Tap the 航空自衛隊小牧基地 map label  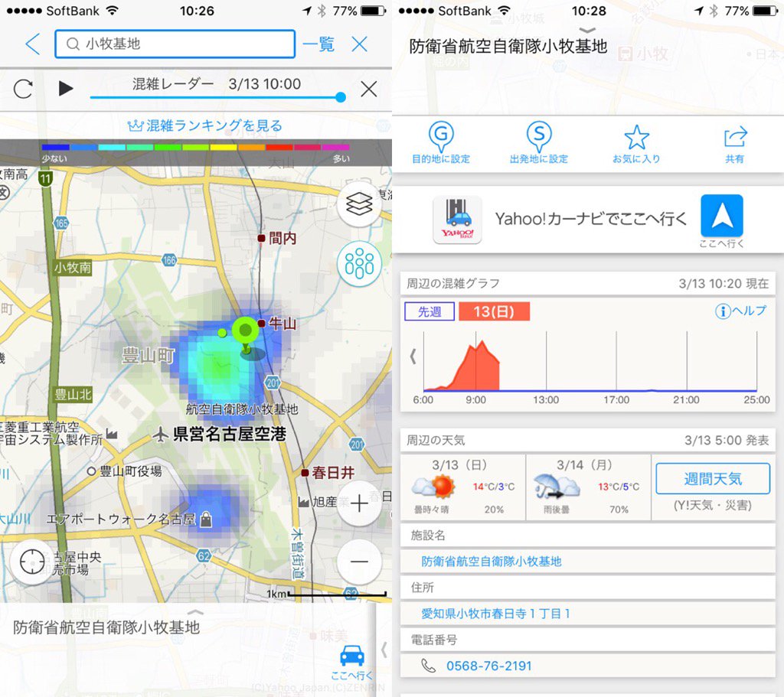point(241,409)
